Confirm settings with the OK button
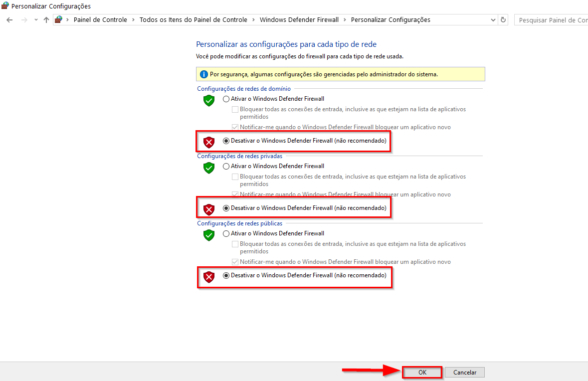The height and width of the screenshot is (381, 588). click(x=422, y=373)
